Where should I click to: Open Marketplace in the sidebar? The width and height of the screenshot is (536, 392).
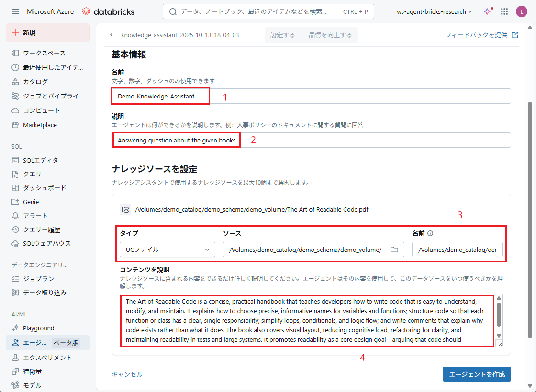point(39,125)
